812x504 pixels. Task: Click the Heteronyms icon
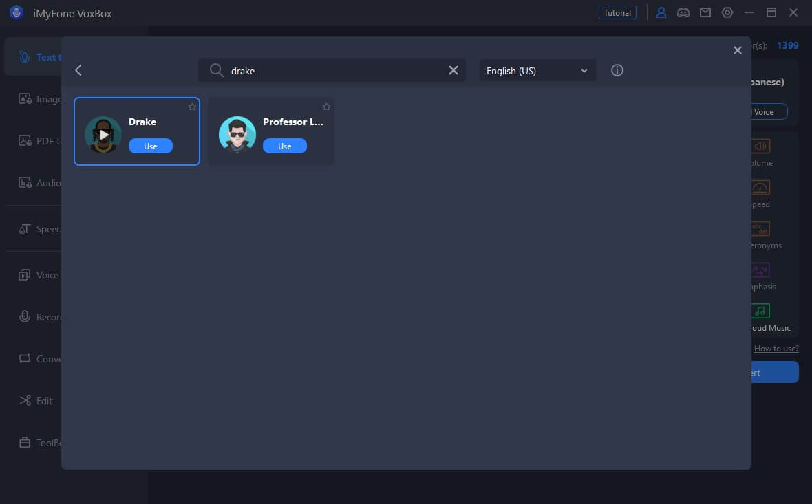(x=760, y=228)
